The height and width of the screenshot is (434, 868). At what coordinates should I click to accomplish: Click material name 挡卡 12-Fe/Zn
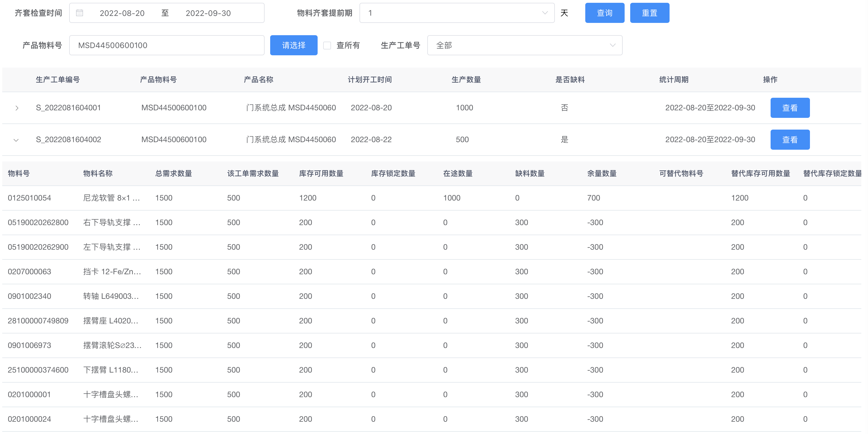click(112, 272)
